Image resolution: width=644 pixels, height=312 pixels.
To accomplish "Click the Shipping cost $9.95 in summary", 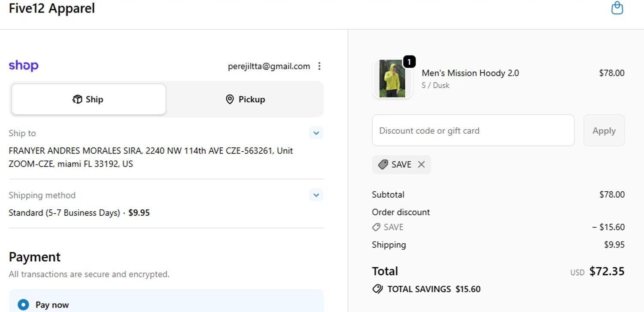I will [614, 245].
